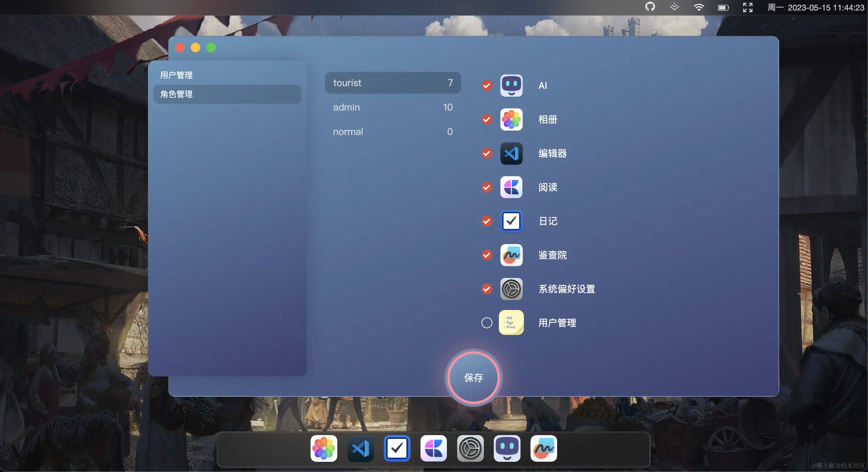The image size is (868, 472).
Task: Open the Craft reading app in the dock
Action: coord(434,448)
